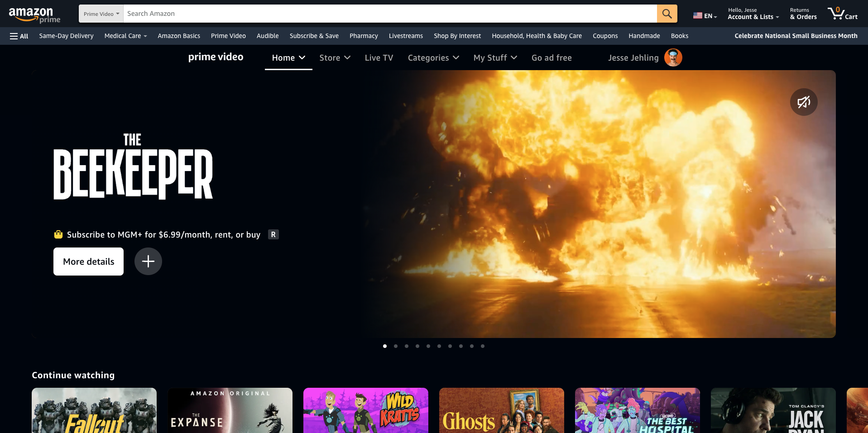Select the fourth carousel dot
Viewport: 868px width, 433px height.
(417, 346)
